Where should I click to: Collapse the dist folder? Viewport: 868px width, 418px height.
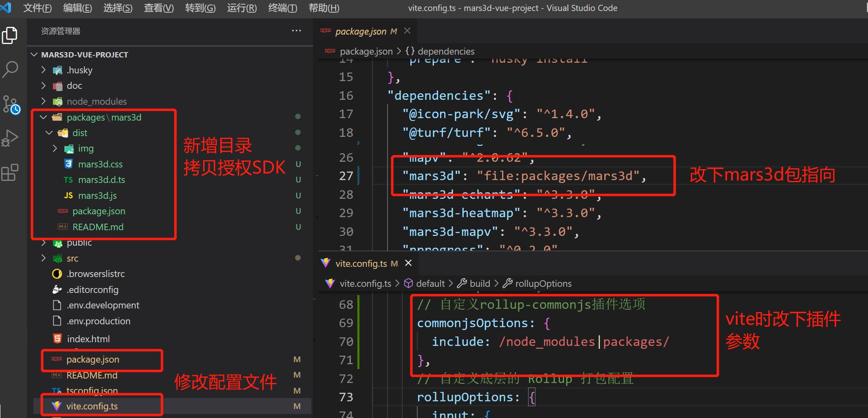[x=49, y=133]
